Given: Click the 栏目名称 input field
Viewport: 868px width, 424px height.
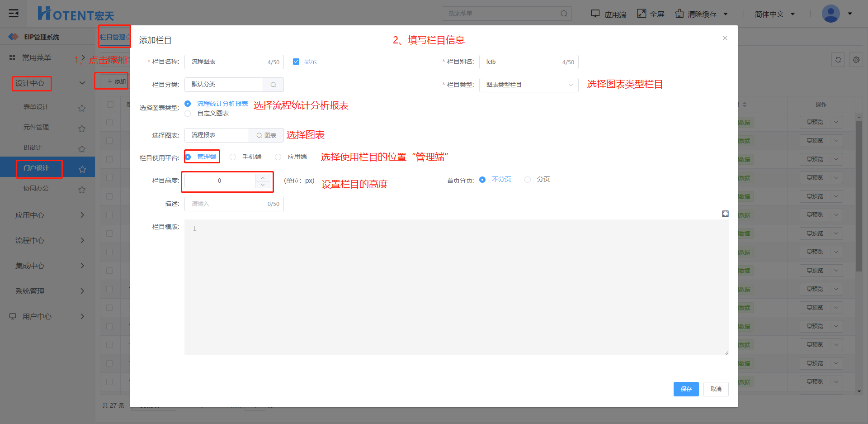Looking at the screenshot, I should click(x=234, y=62).
